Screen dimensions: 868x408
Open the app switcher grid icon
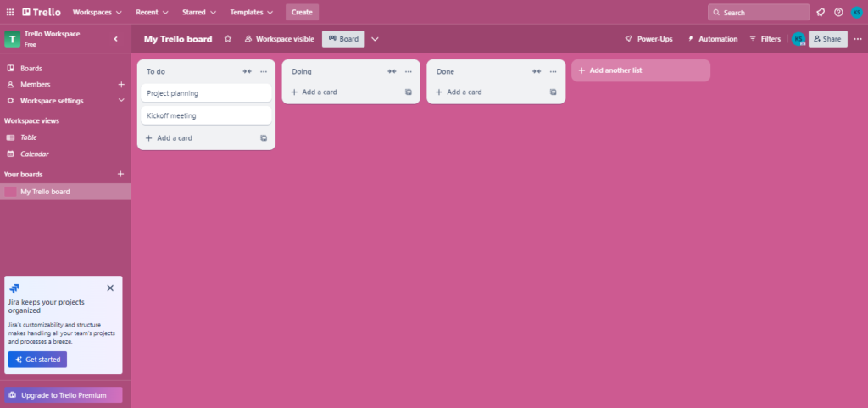click(x=10, y=13)
